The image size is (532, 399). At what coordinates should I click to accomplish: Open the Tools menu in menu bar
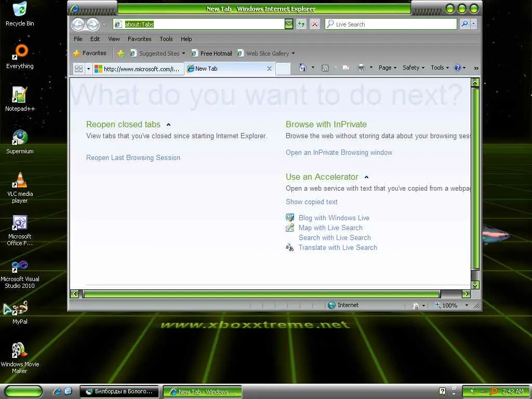tap(166, 39)
